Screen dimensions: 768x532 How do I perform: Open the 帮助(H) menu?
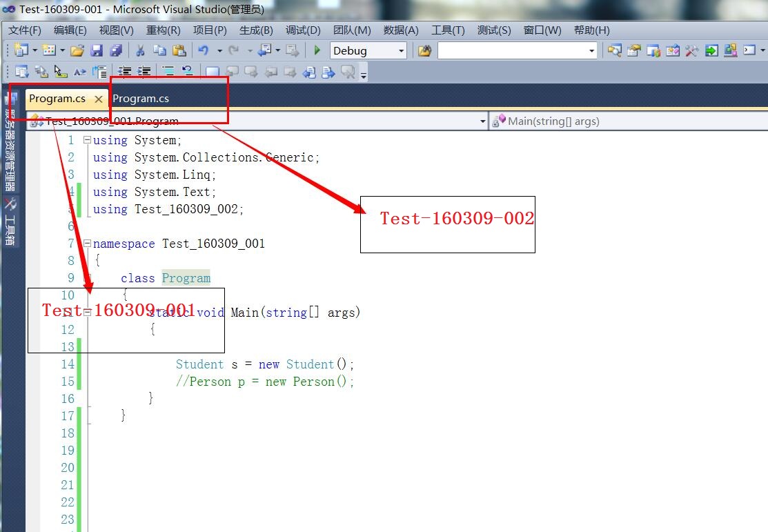591,30
